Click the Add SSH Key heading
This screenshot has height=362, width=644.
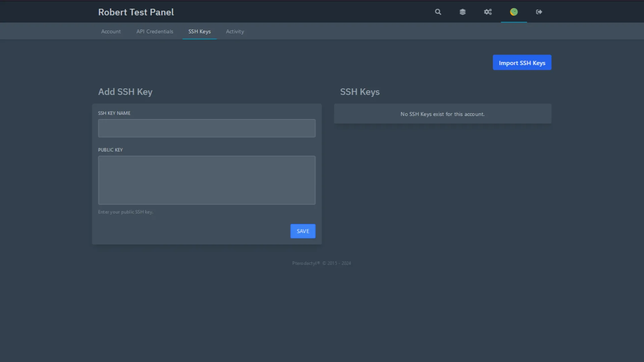tap(125, 92)
